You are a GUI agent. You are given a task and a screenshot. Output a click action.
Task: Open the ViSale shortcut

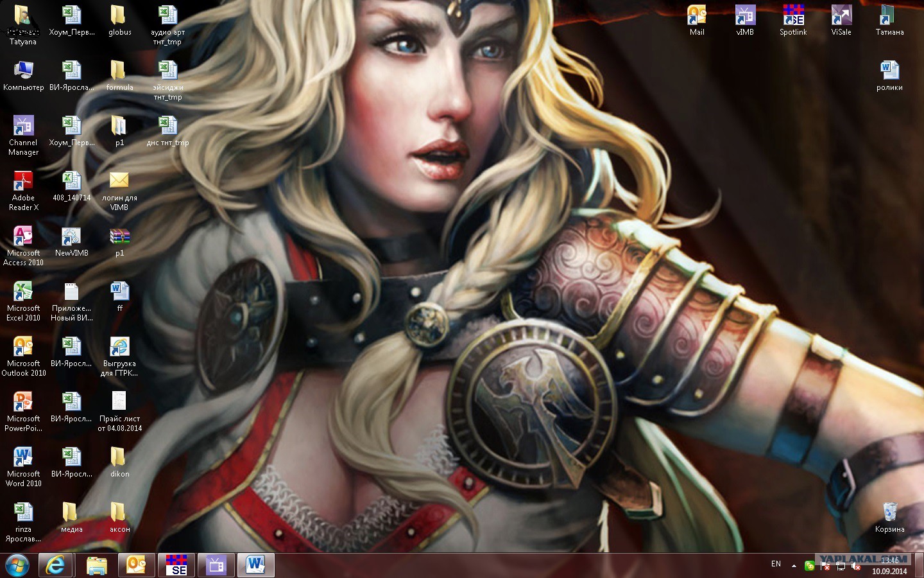[x=841, y=21]
